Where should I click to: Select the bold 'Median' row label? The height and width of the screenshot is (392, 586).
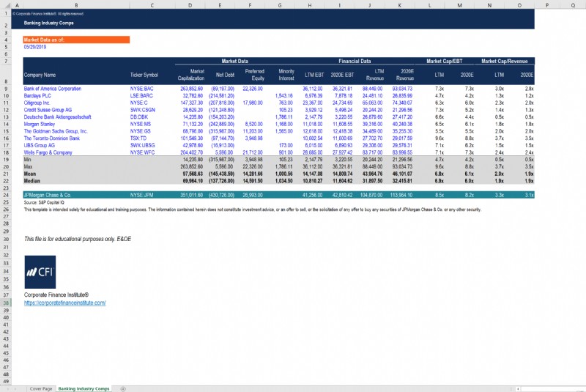[x=31, y=181]
